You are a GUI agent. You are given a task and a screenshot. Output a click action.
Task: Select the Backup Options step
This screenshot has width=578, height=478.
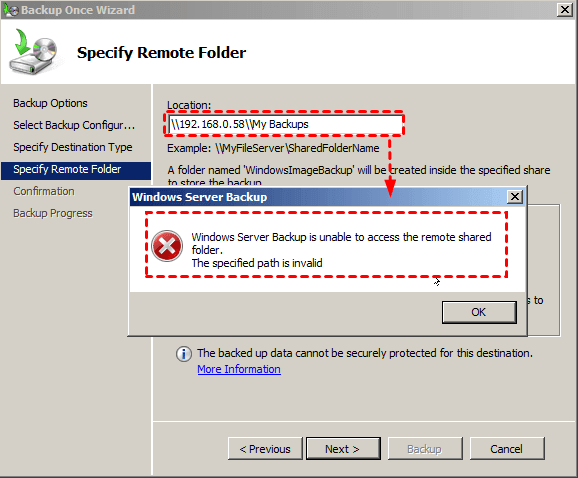tap(50, 103)
